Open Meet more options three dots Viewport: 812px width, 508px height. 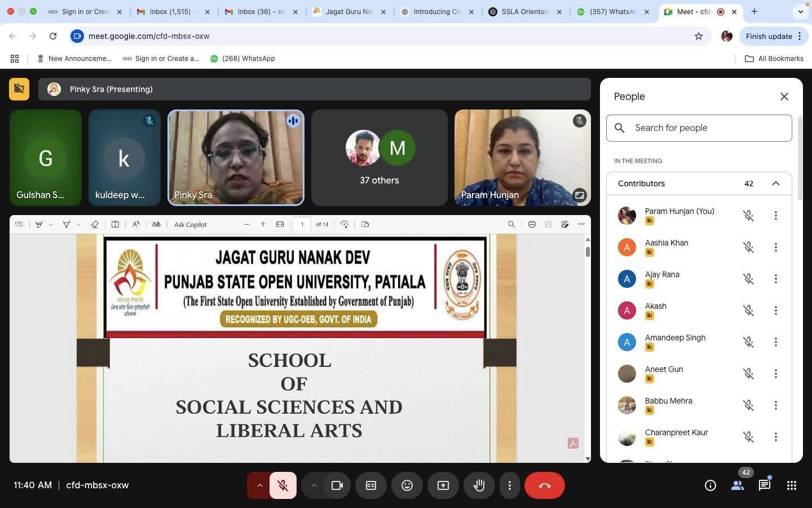coord(510,485)
